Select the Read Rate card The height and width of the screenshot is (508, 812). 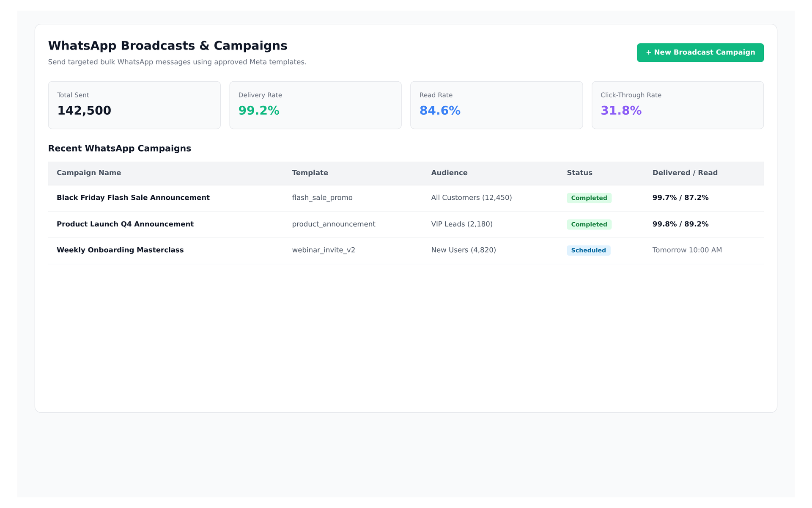click(x=497, y=105)
